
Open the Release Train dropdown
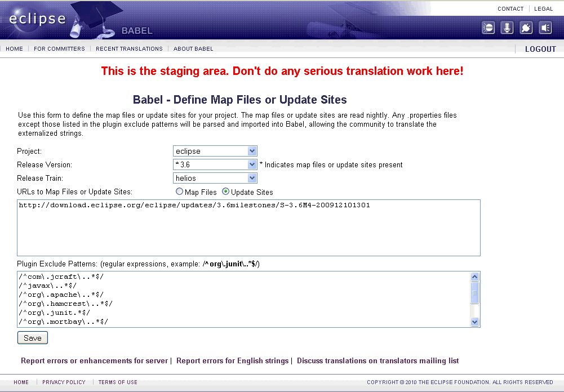[x=215, y=178]
